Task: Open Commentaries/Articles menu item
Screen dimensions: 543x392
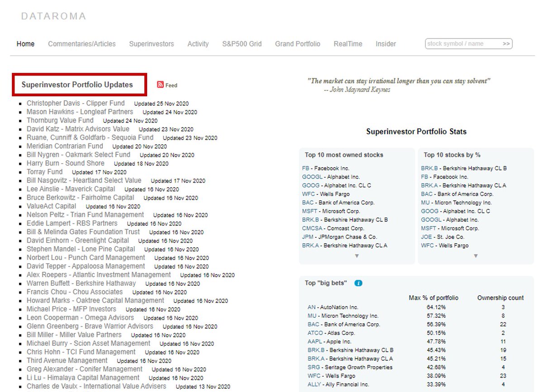Action: (x=82, y=44)
